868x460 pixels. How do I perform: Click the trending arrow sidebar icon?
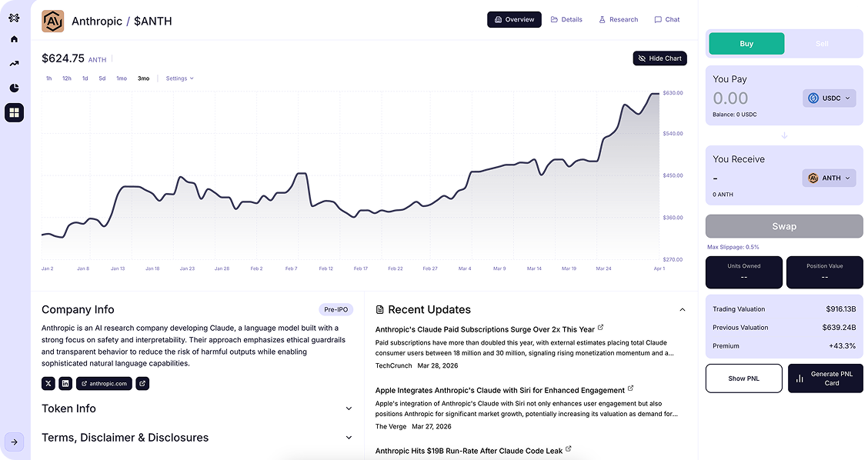click(14, 63)
